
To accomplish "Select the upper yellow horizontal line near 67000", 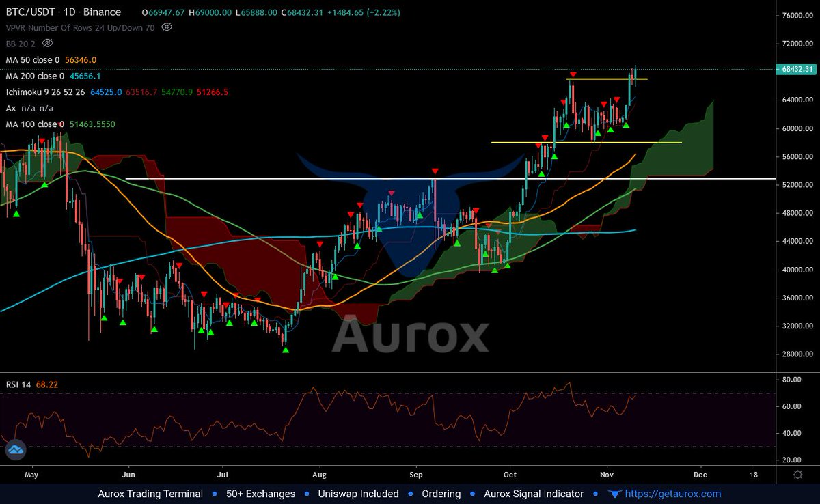I will coord(607,79).
